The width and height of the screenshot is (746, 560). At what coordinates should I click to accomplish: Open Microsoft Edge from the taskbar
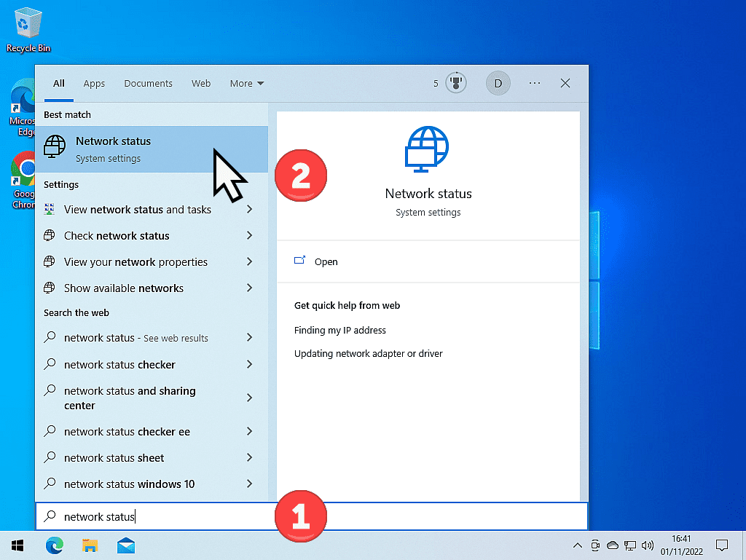55,545
